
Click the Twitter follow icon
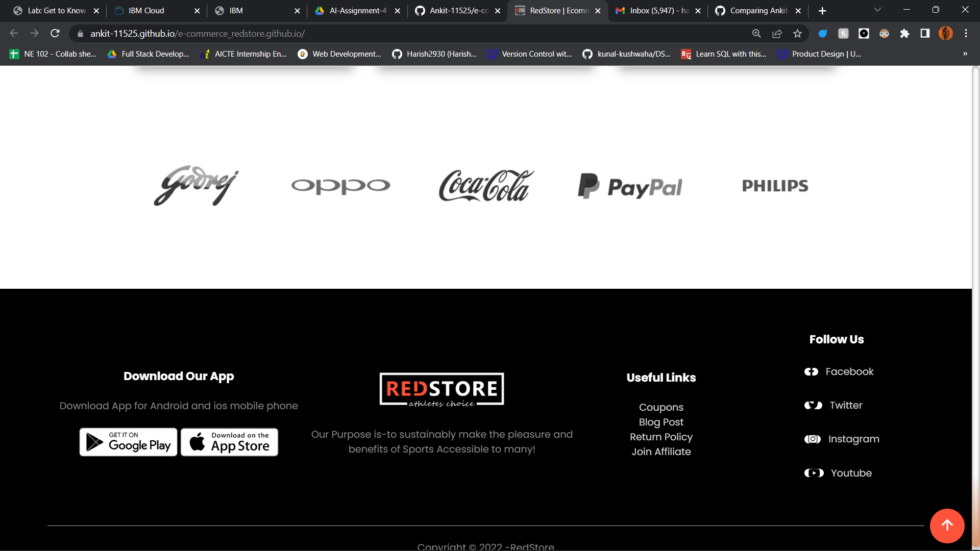click(x=813, y=406)
